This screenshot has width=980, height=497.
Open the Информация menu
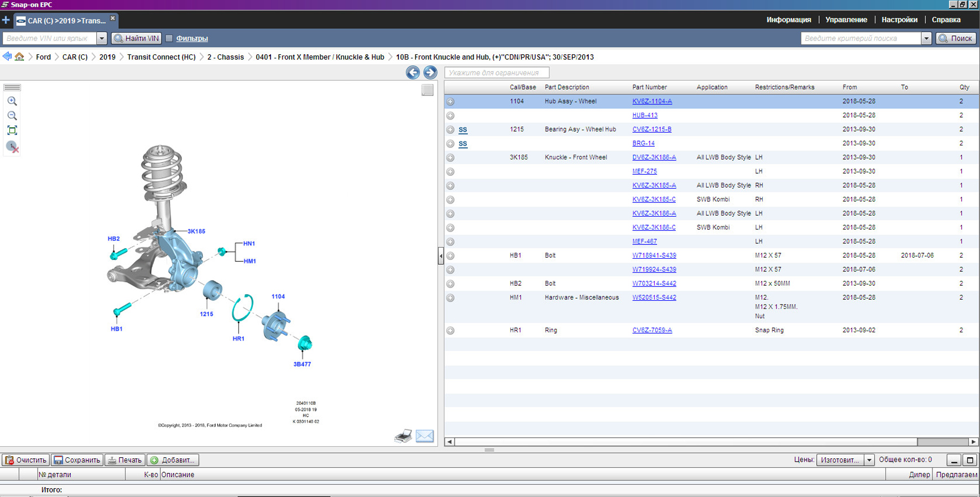[788, 20]
